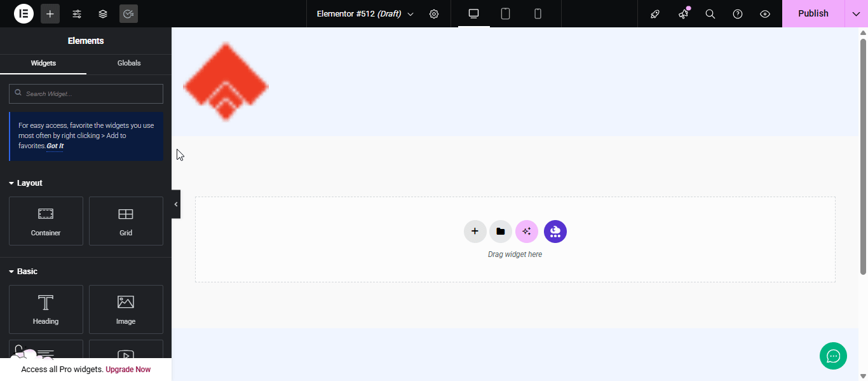Click the AI sparkle build icon
868x381 pixels.
pyautogui.click(x=527, y=232)
